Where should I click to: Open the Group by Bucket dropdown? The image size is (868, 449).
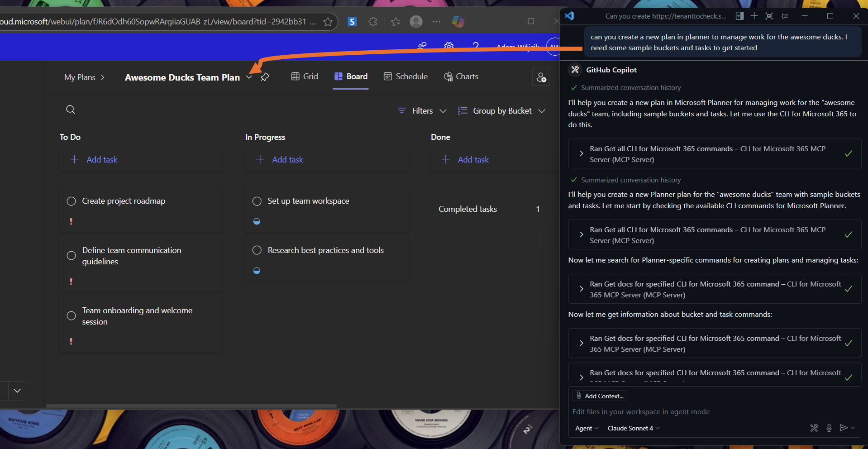(x=502, y=110)
